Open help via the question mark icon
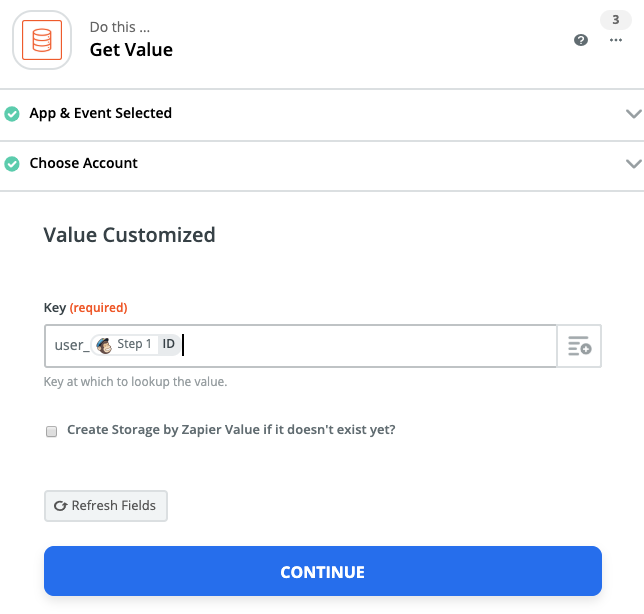The image size is (644, 614). (x=581, y=40)
